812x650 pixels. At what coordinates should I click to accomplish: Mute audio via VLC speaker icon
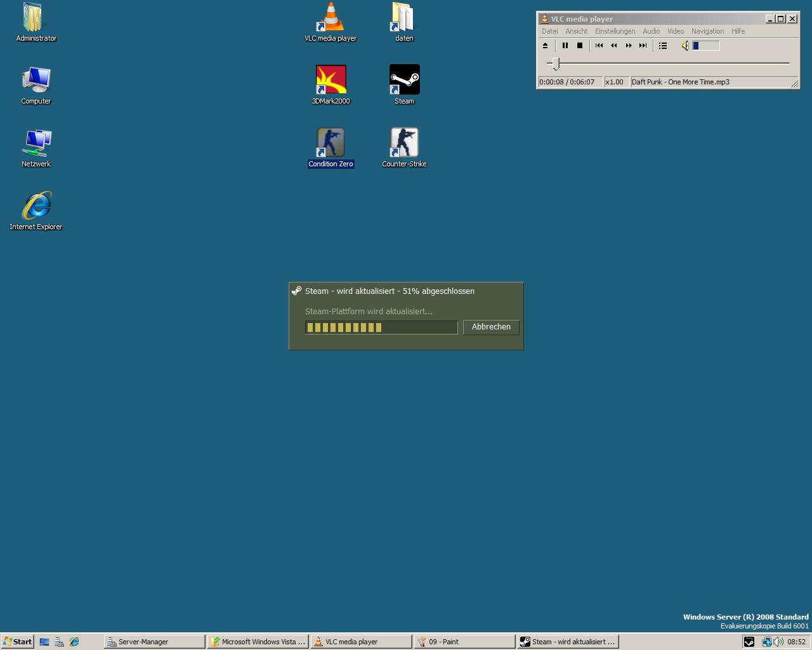(x=685, y=46)
